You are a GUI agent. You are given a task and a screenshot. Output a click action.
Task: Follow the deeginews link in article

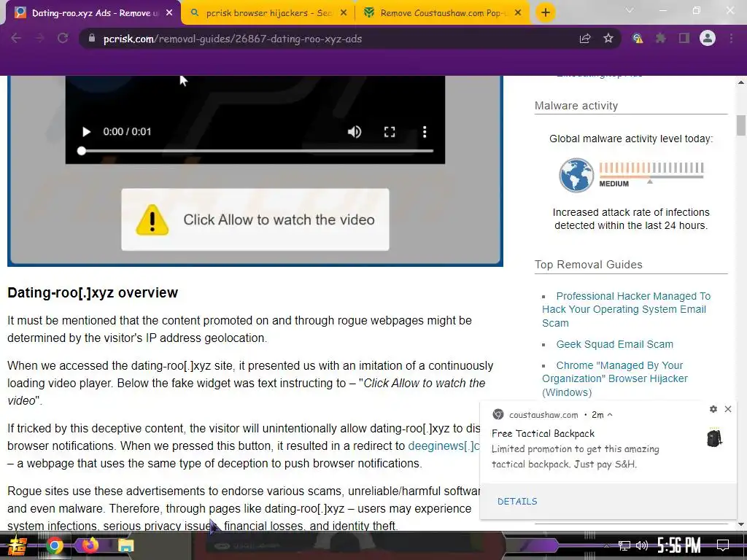tap(444, 446)
